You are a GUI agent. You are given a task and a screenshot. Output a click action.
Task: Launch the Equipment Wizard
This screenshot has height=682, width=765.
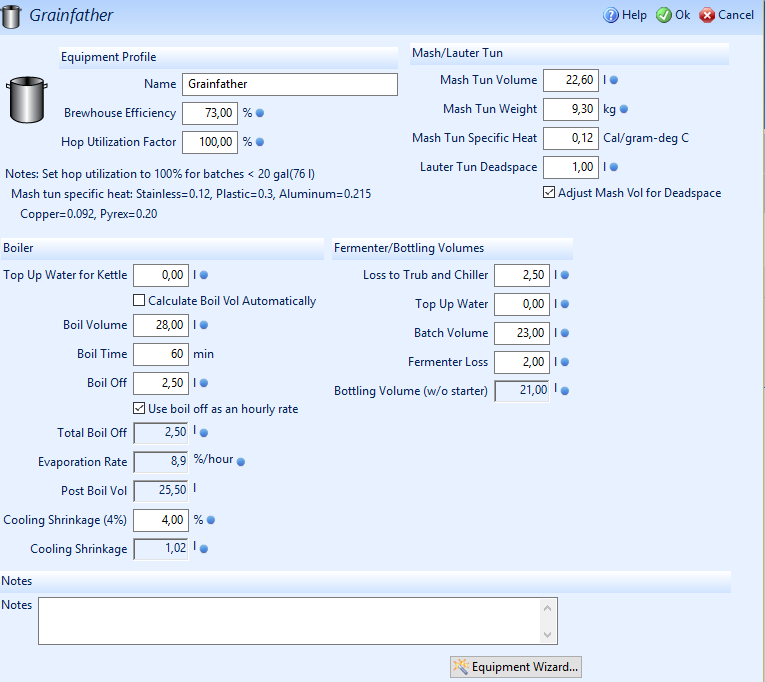pos(516,667)
